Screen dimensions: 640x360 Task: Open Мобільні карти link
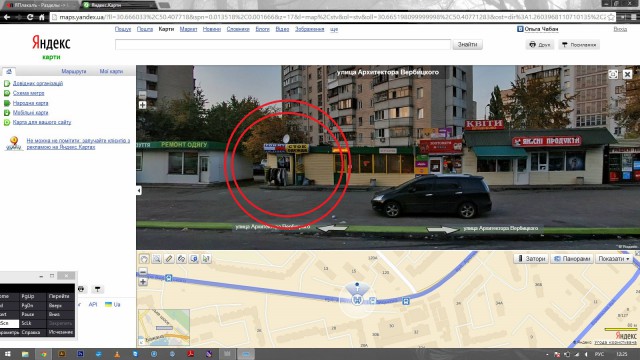tap(30, 113)
